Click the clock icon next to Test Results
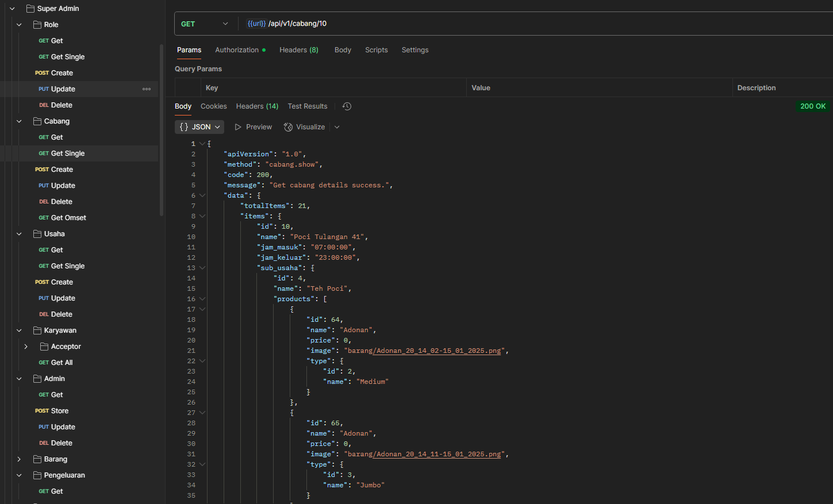 coord(346,106)
